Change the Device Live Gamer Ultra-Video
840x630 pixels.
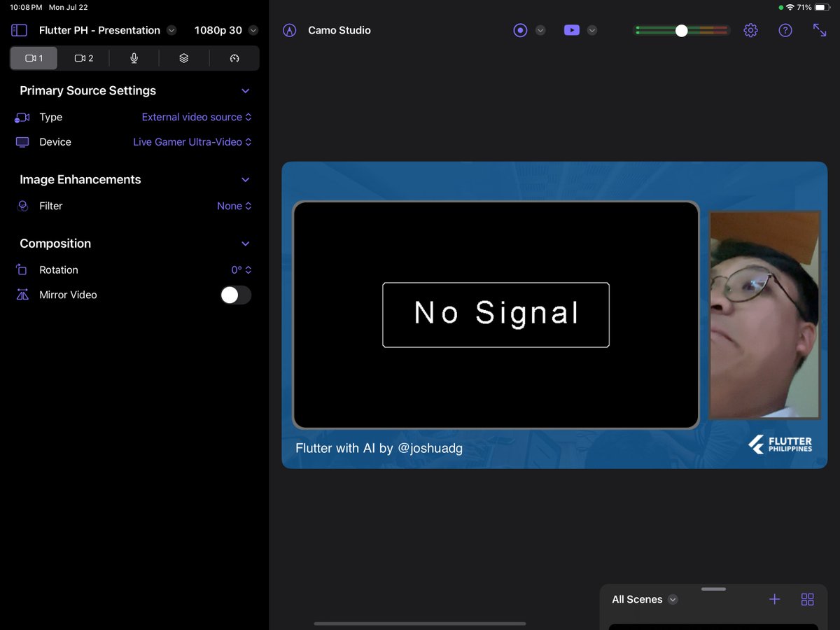tap(192, 141)
